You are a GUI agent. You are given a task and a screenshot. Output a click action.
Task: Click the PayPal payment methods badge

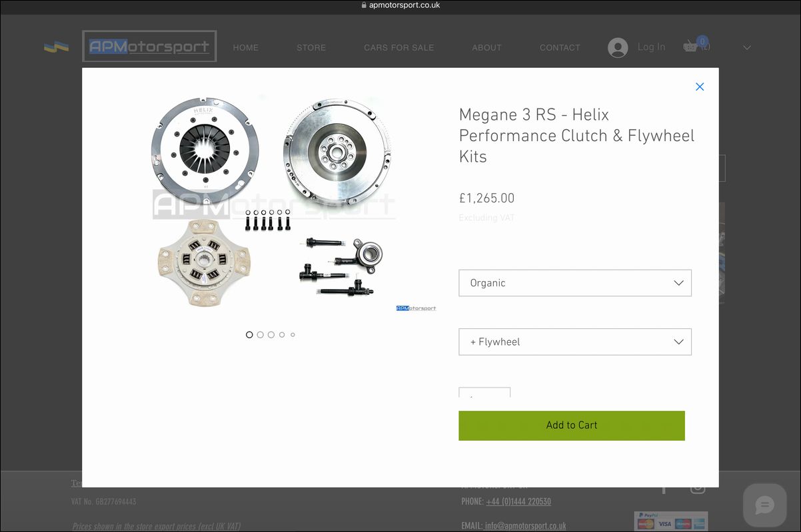[x=671, y=521]
